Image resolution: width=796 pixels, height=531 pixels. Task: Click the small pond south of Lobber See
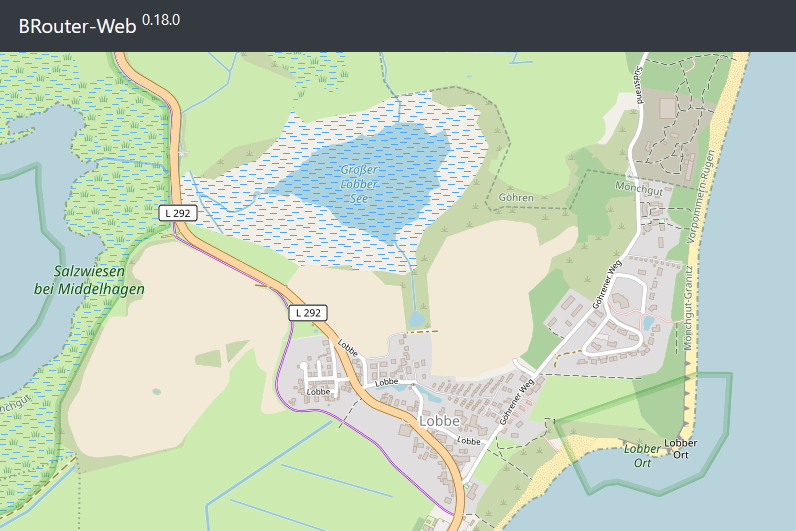[x=416, y=319]
